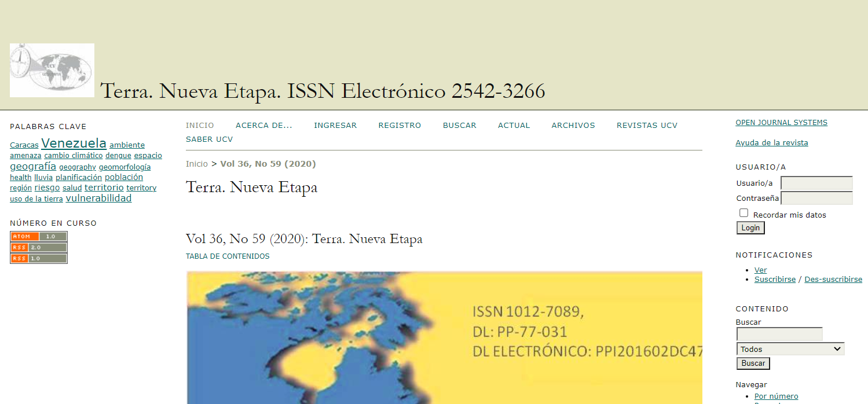Open the ARCHIVOS menu item

pos(573,126)
